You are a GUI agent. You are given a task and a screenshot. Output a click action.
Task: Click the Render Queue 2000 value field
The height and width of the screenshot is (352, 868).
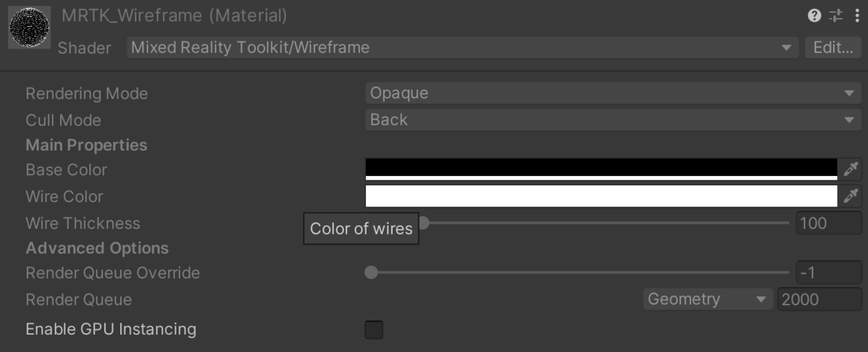point(820,299)
